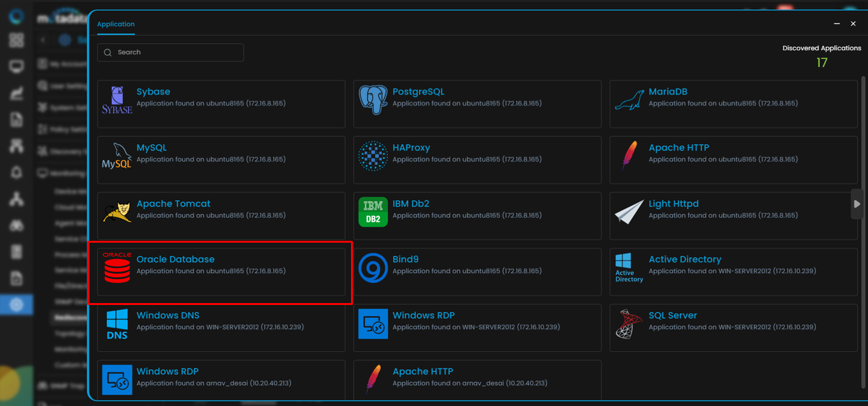Click the MariaDB seal icon
Viewport: 868px width, 406px height.
[x=630, y=100]
